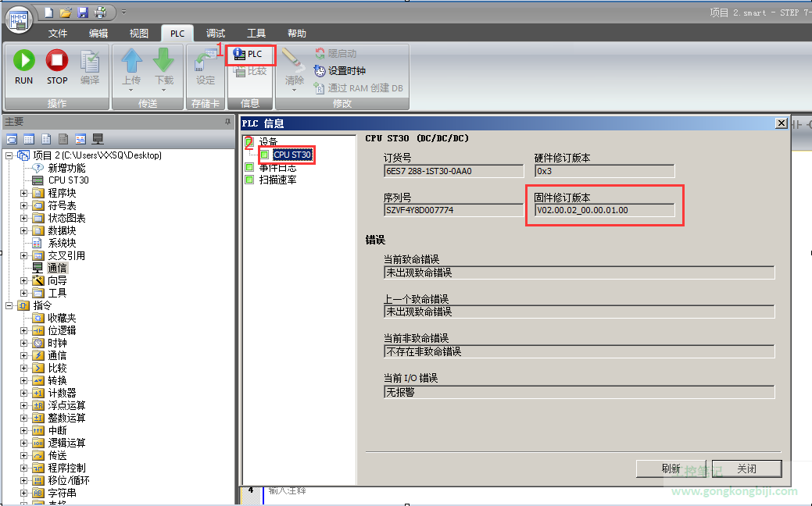Toggle the pin on the 主要 panel

tap(227, 122)
